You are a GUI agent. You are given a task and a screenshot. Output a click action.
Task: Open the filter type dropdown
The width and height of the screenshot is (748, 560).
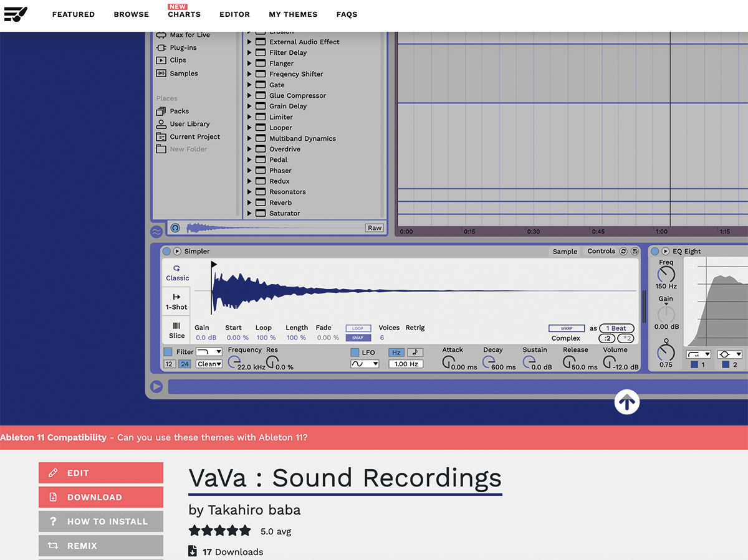[209, 352]
